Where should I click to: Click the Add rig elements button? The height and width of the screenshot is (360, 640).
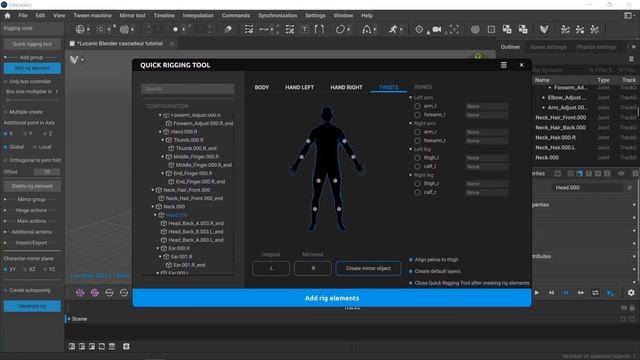(332, 298)
